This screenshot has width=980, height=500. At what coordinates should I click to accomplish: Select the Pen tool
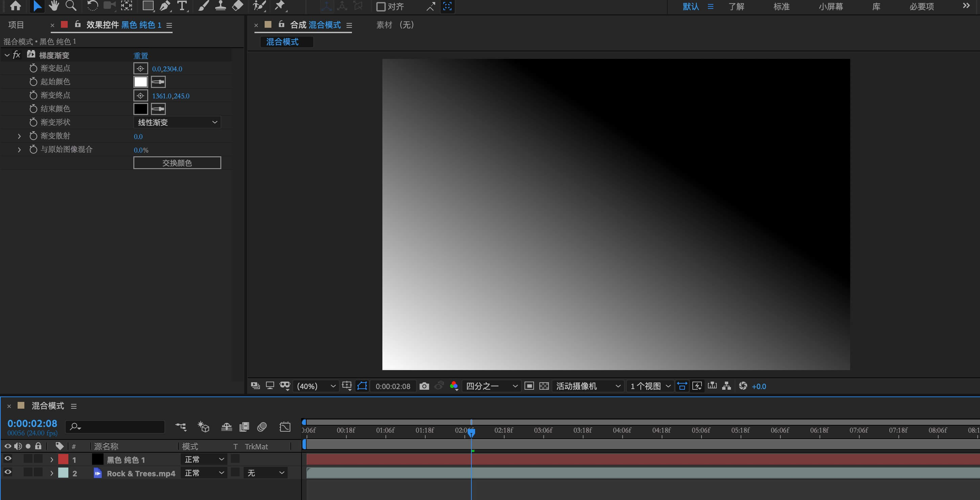[165, 6]
